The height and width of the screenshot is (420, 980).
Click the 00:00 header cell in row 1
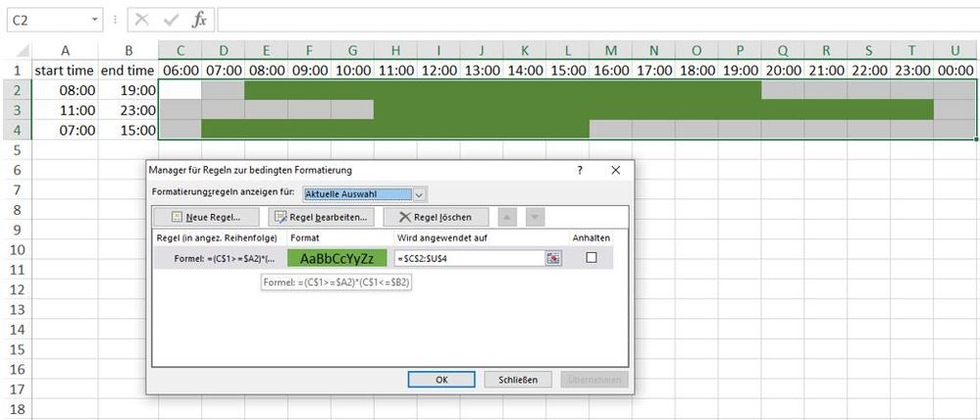956,71
